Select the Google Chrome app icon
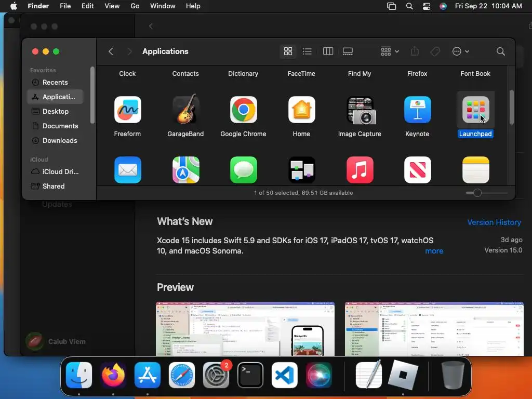This screenshot has width=532, height=399. click(243, 110)
